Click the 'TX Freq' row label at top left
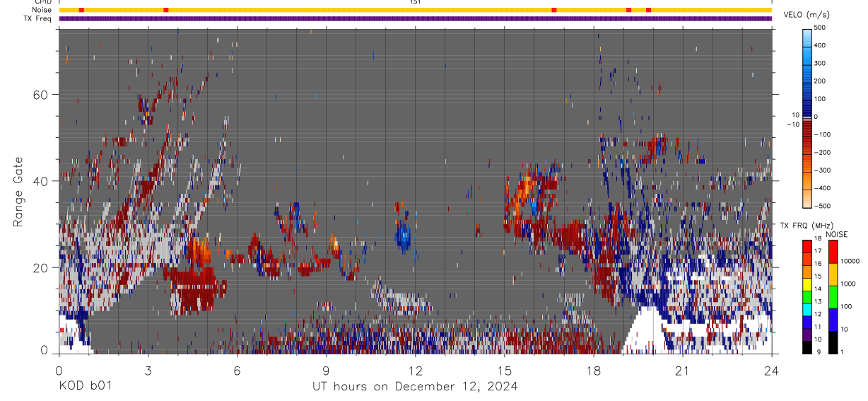The width and height of the screenshot is (868, 401). (x=39, y=18)
